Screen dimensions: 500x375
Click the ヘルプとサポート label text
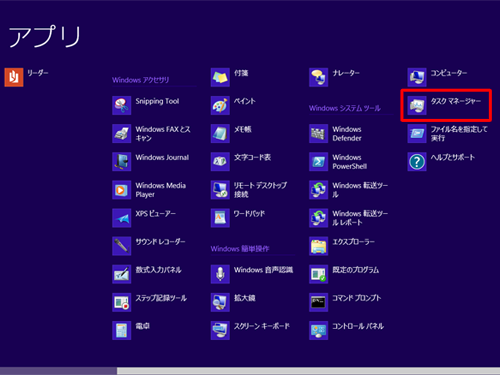452,157
